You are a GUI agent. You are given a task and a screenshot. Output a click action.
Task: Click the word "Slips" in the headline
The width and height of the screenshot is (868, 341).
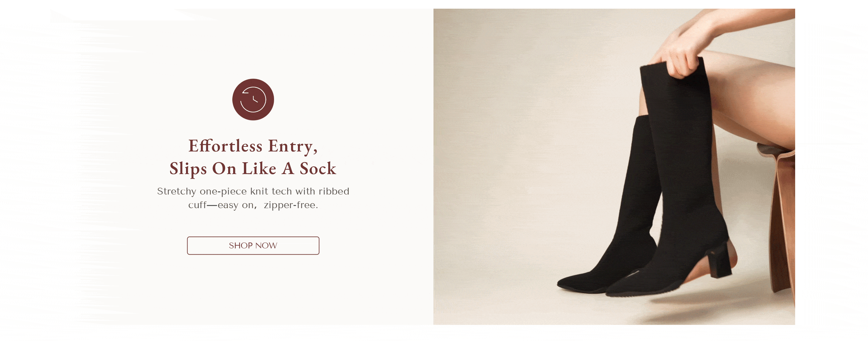[188, 169]
